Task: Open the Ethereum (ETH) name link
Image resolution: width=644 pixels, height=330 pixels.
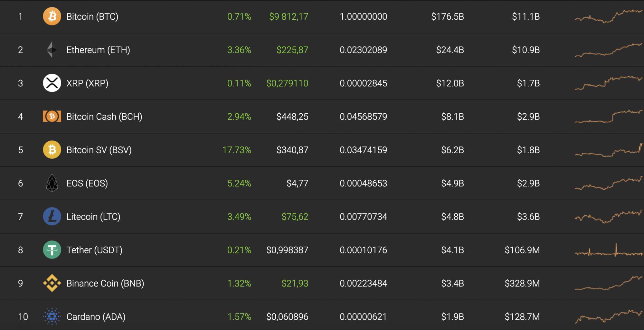Action: point(98,50)
